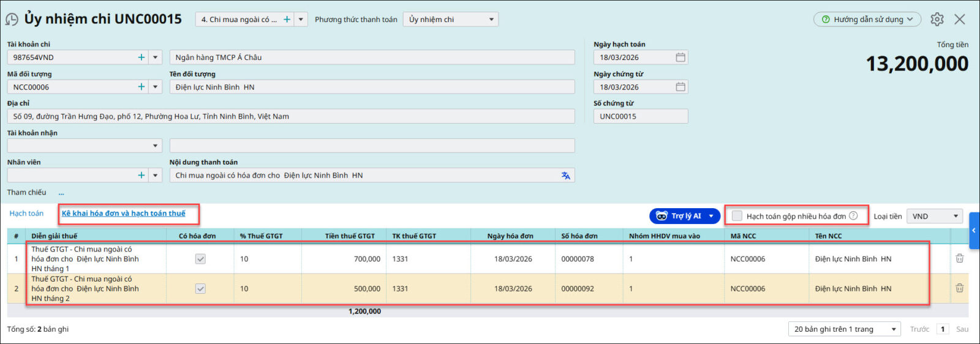Screen dimensions: 980x344
Task: Open Kê khai hóa đơn và hạch toán thuế tab
Action: point(123,214)
